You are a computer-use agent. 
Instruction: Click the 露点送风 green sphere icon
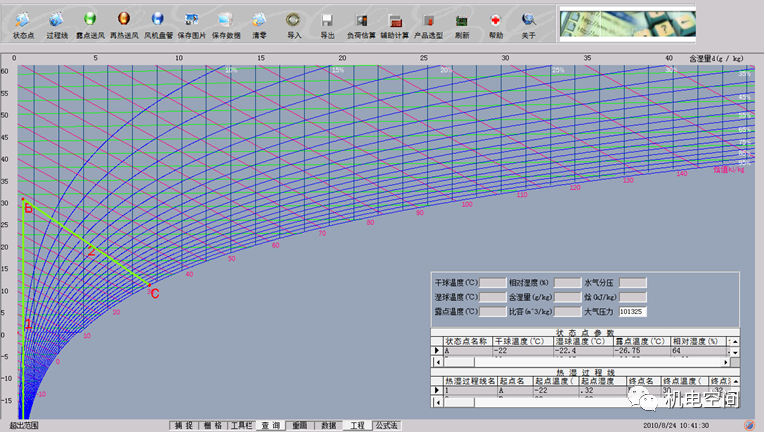point(90,20)
